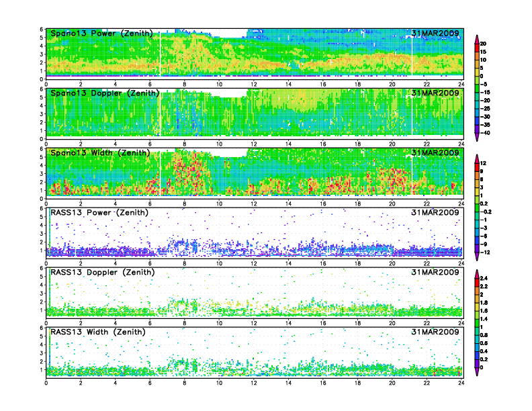Viewport: 532px width, 411px height.
Task: Click the white data gap in Spano13 Power plot
Action: pos(229,34)
